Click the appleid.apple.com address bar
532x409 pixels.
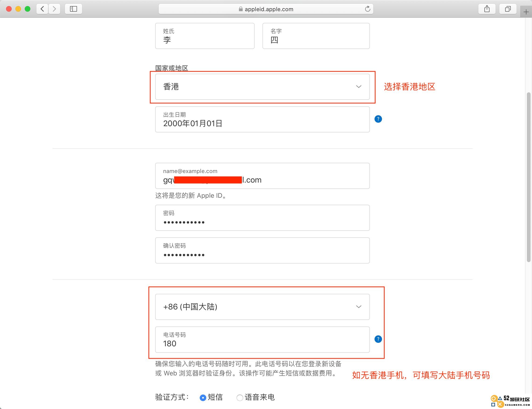(x=266, y=9)
